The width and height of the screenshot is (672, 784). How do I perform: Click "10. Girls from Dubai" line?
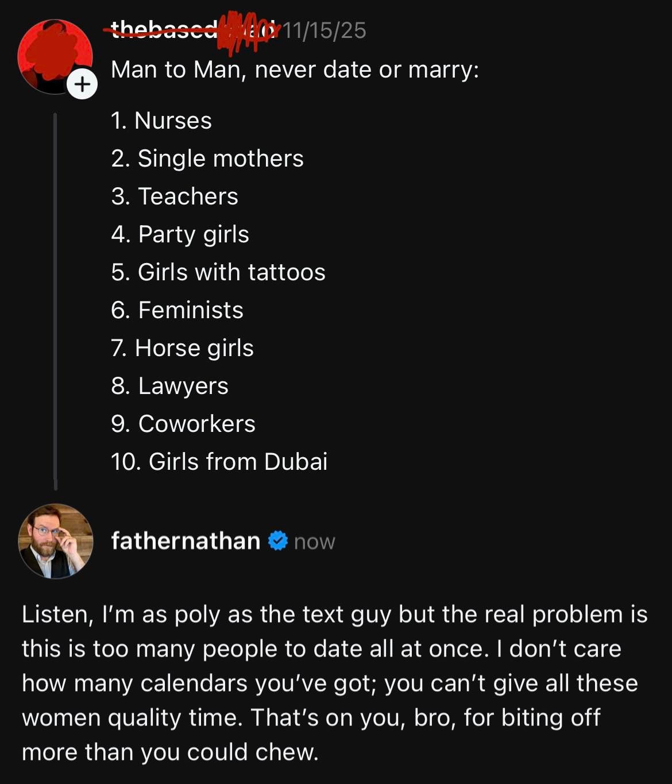[219, 462]
